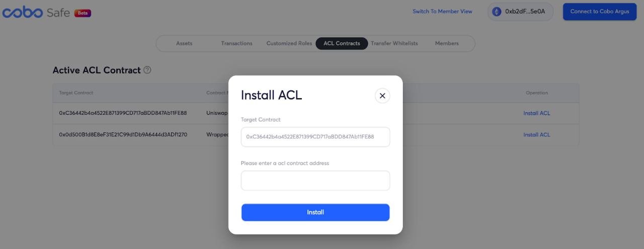Open the Assets tab
This screenshot has width=644, height=249.
[184, 43]
